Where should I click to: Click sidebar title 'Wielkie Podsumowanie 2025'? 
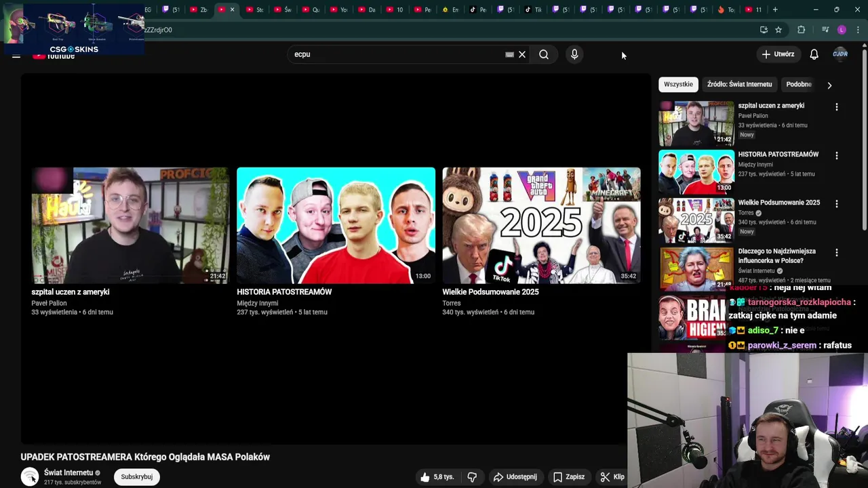(x=779, y=203)
